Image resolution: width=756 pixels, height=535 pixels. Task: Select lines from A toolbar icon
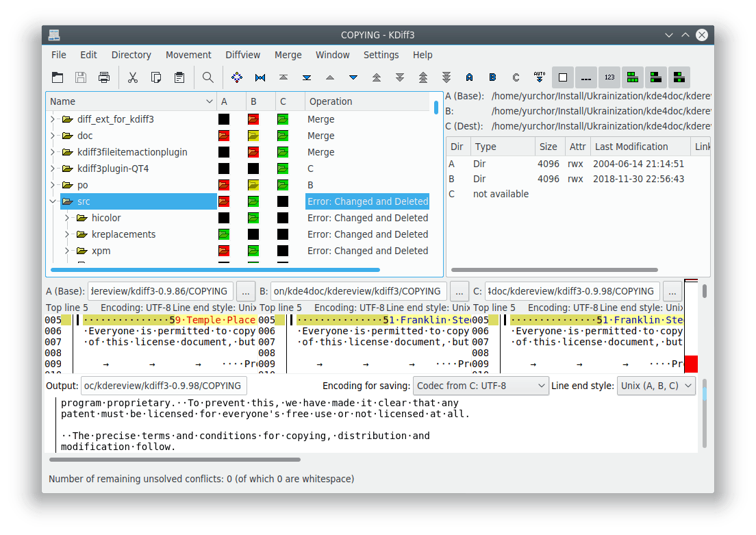[470, 77]
